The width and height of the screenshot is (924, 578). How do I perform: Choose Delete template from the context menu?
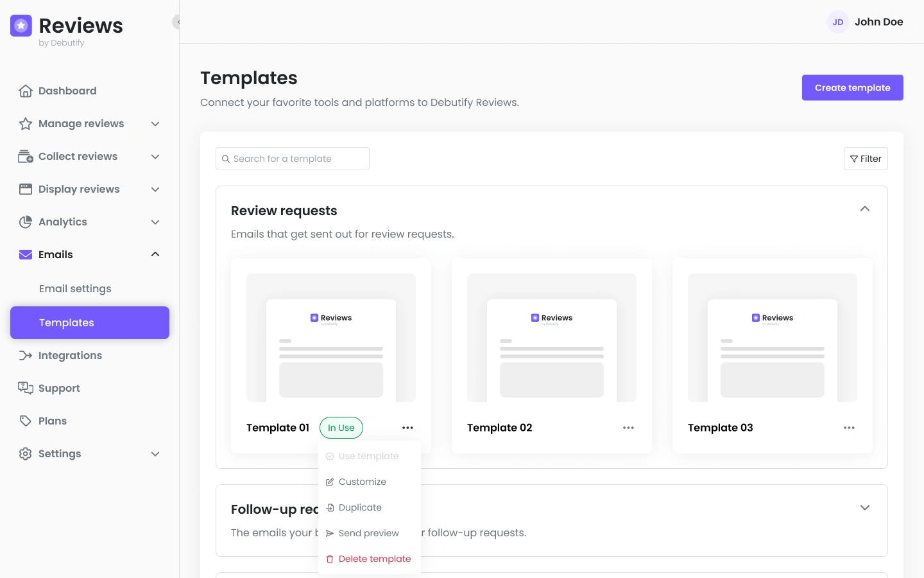[x=370, y=559]
